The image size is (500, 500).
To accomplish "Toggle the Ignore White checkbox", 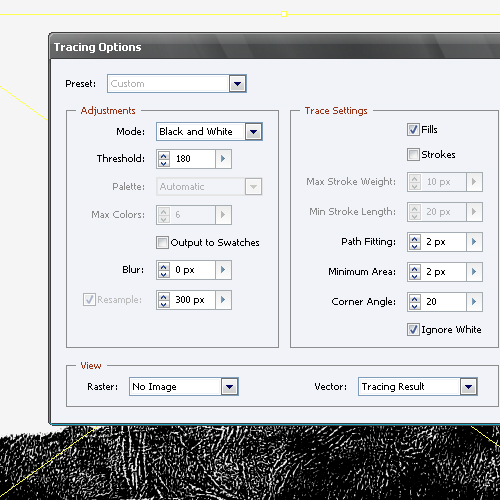I will click(x=413, y=330).
